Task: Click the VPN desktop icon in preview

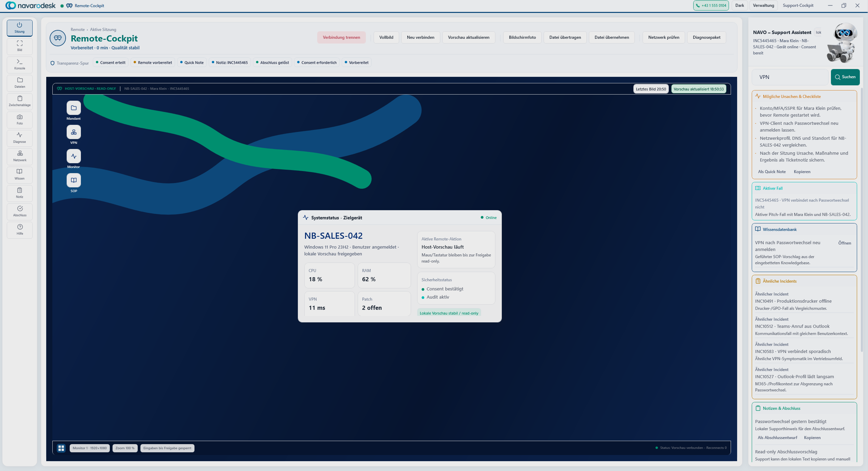Action: 74,132
